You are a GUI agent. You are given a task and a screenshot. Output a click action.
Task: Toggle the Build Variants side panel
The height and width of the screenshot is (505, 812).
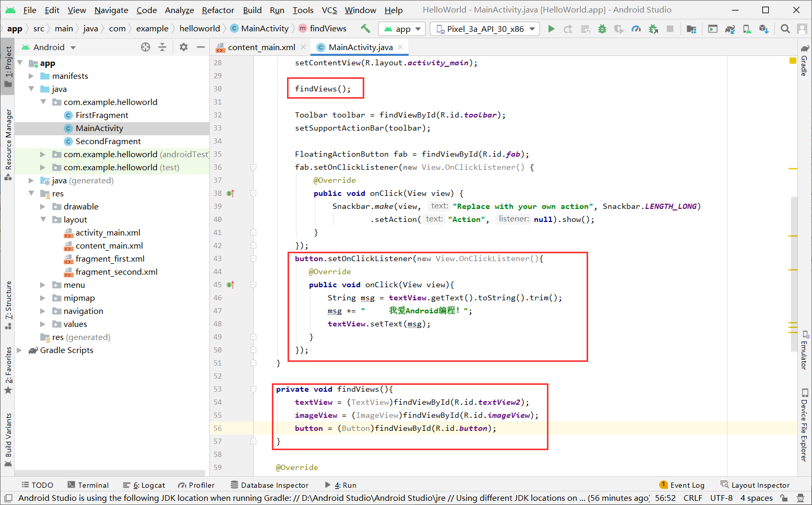pos(8,440)
